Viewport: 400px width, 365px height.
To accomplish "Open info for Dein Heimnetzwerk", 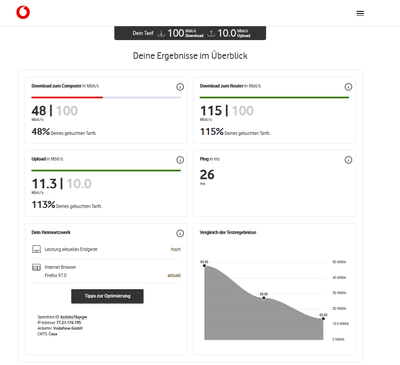I will coord(180,233).
